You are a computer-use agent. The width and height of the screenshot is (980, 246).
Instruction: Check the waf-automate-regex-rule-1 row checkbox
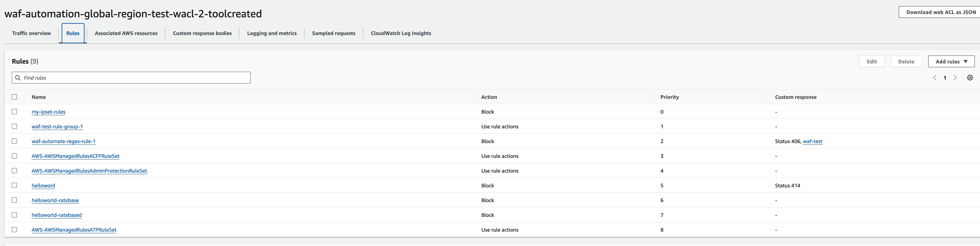pos(14,141)
